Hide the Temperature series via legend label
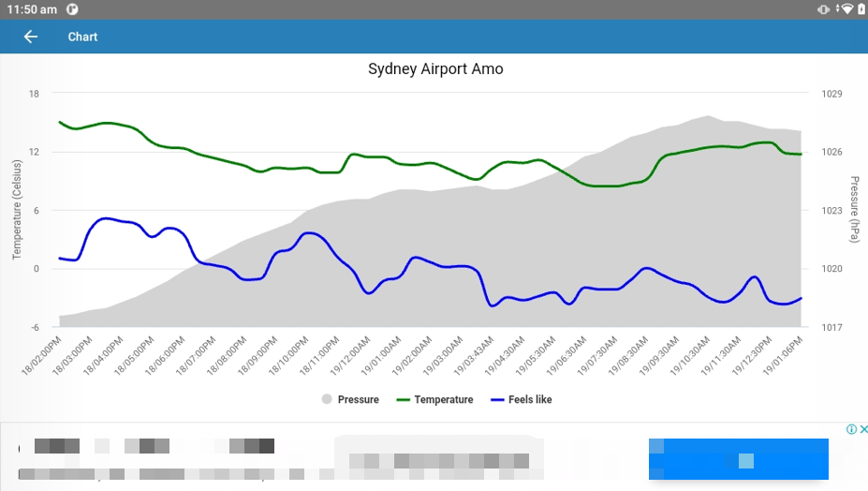Viewport: 868px width, 491px height. click(x=443, y=399)
